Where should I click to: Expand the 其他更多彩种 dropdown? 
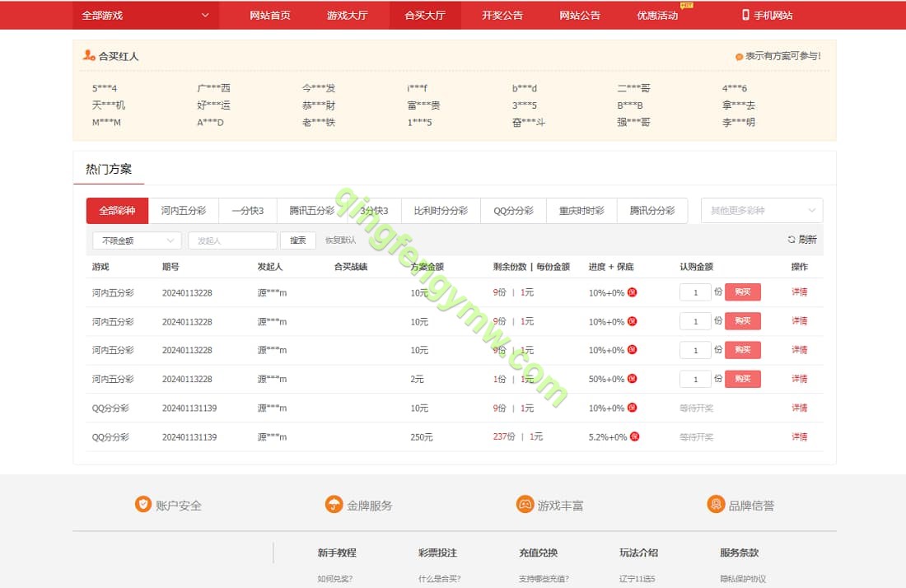click(x=762, y=210)
